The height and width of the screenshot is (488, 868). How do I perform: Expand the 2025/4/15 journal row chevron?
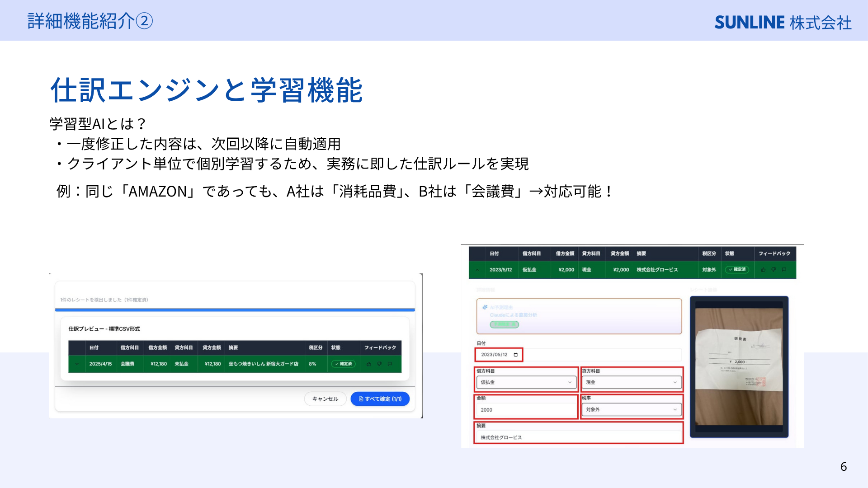(x=77, y=364)
